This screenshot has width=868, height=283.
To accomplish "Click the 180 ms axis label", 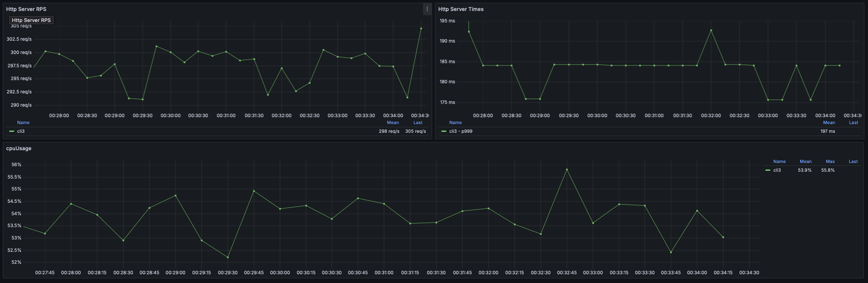I will pyautogui.click(x=447, y=82).
